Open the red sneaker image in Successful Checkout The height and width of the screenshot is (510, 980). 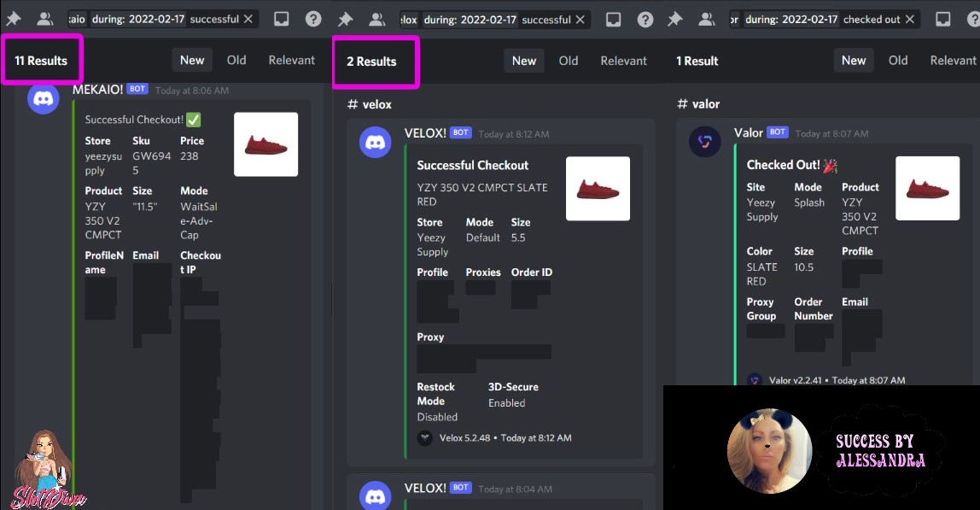(598, 188)
